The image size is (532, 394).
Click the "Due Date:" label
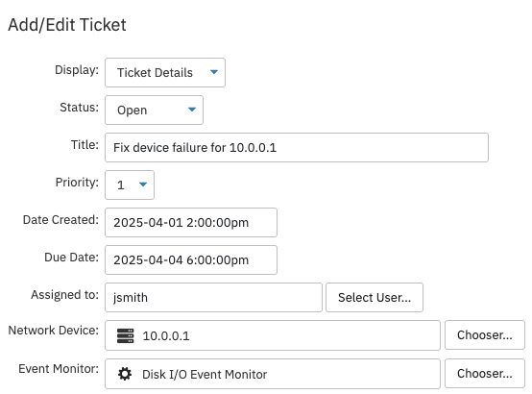(x=72, y=258)
